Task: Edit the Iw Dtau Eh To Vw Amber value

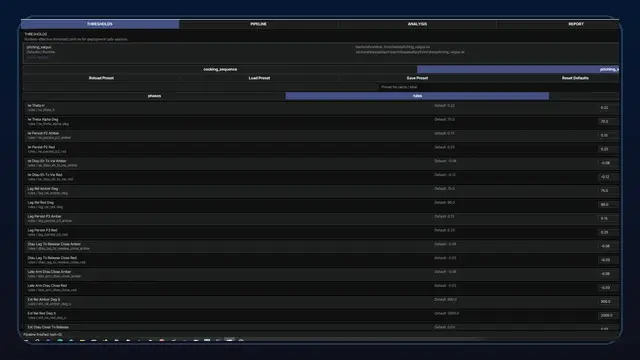Action: tap(608, 163)
